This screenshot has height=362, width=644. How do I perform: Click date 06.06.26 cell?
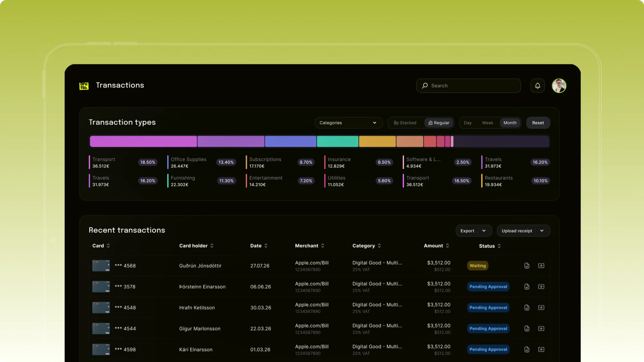(x=260, y=287)
